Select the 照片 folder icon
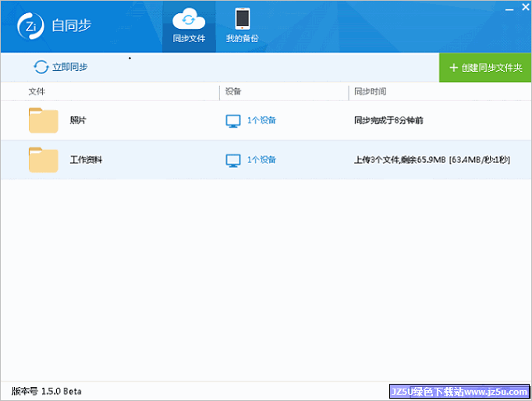This screenshot has height=401, width=532. coord(44,120)
